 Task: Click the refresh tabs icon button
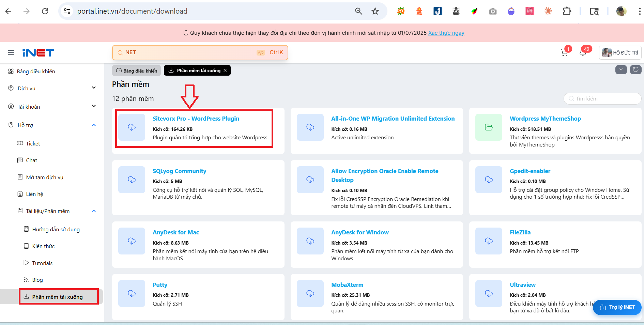(x=636, y=70)
